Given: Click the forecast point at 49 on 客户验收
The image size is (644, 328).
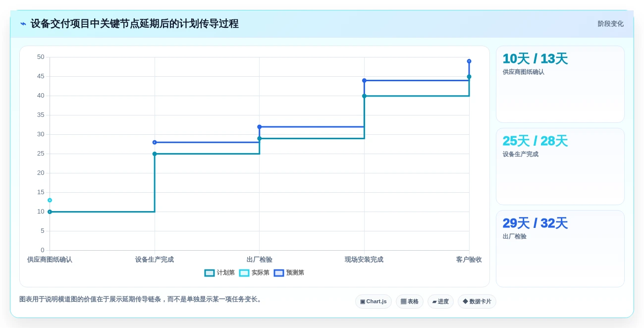Looking at the screenshot, I should coord(469,61).
